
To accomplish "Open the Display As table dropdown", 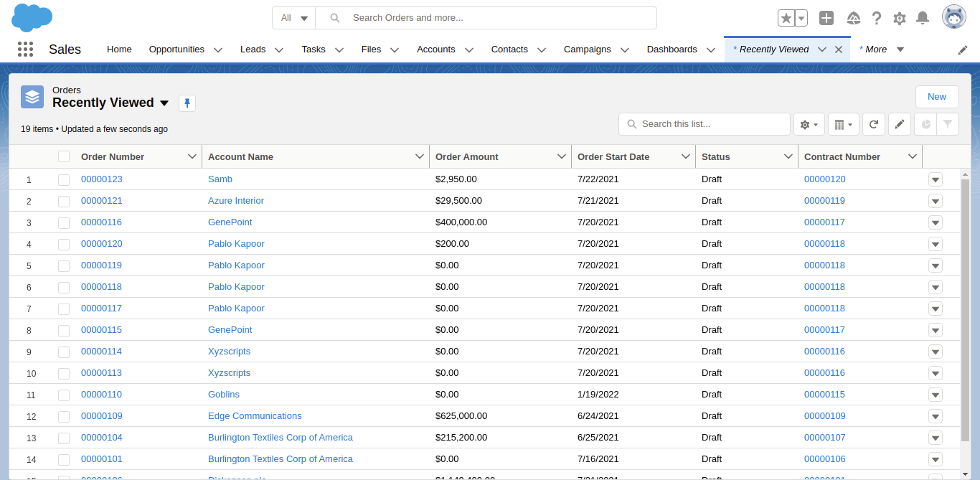I will pos(844,124).
